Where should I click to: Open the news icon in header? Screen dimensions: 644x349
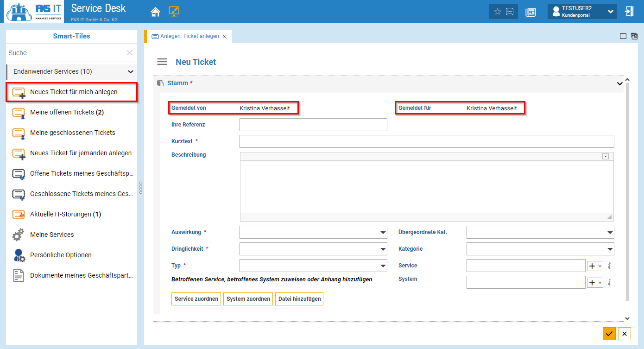coord(530,12)
